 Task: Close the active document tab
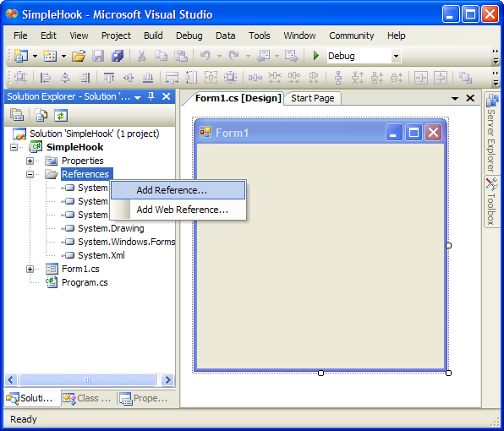click(470, 98)
